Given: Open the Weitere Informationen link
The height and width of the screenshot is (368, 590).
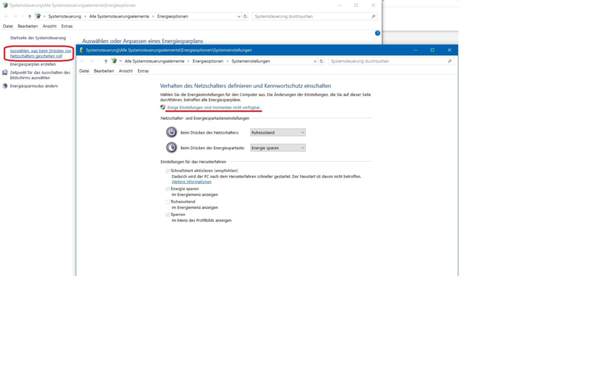Looking at the screenshot, I should coord(192,182).
